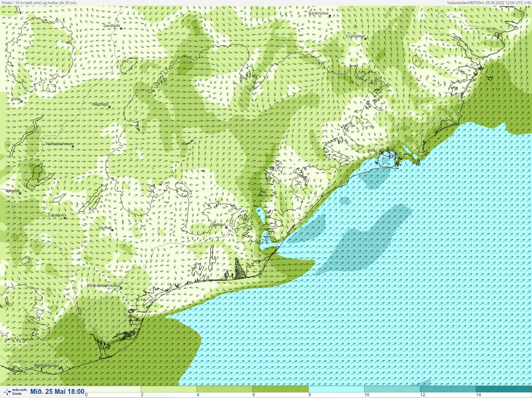The height and width of the screenshot is (398, 532).
Task: Click the legend value label '2'
Action: point(142,395)
